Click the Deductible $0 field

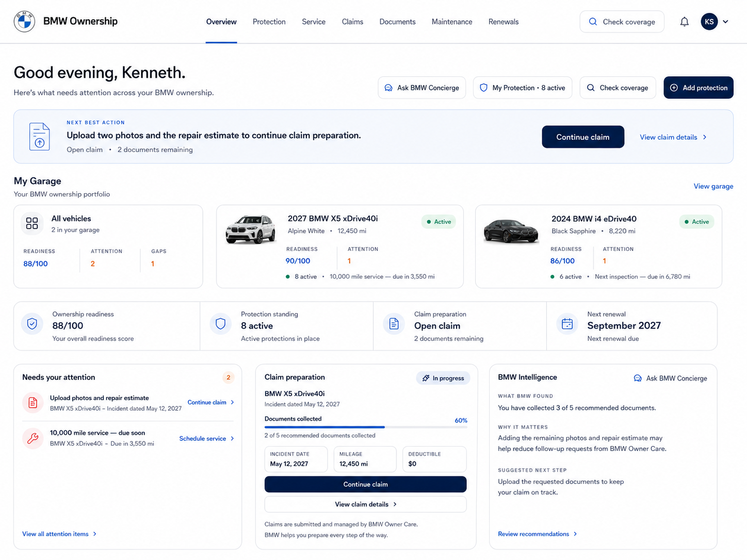click(434, 459)
